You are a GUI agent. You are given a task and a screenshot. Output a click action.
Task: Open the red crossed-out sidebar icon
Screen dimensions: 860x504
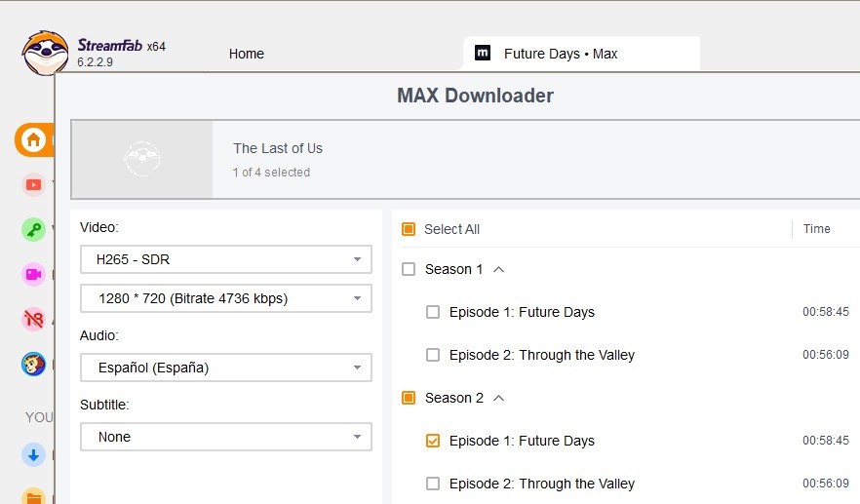click(33, 319)
